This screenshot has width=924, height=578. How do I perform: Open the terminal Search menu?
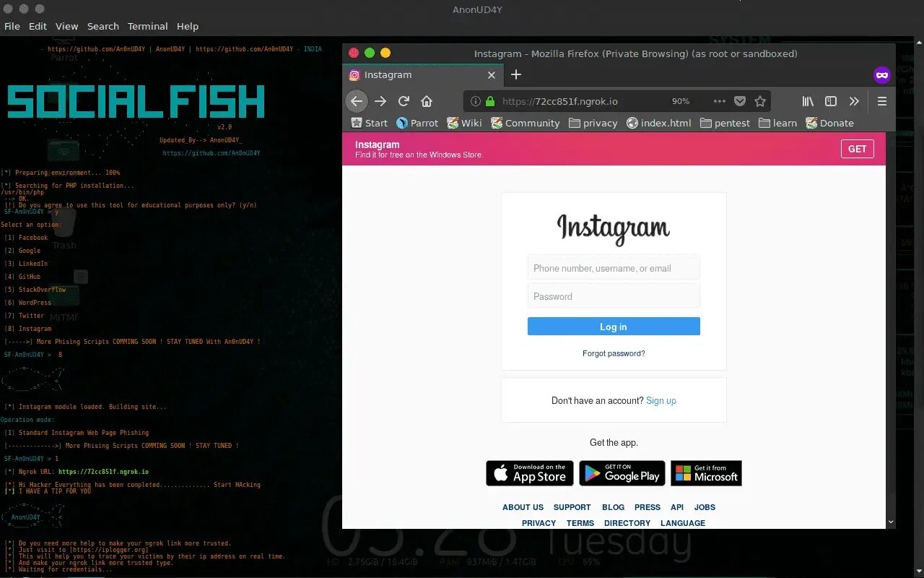click(103, 26)
